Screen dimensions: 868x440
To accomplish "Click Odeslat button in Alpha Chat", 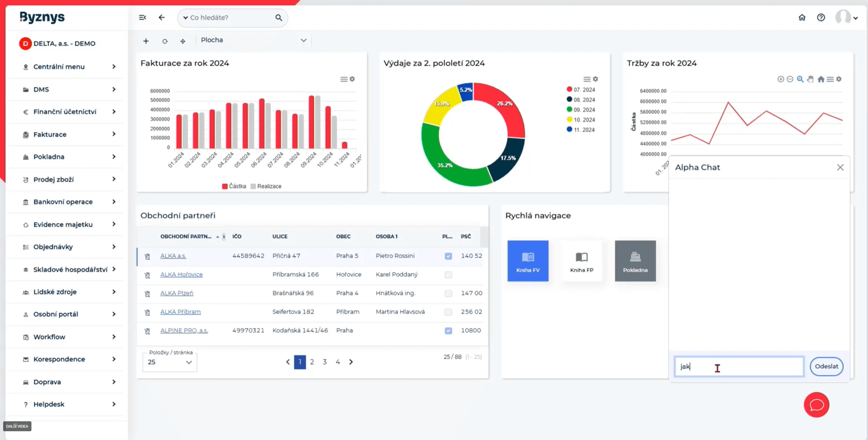I will (x=827, y=366).
